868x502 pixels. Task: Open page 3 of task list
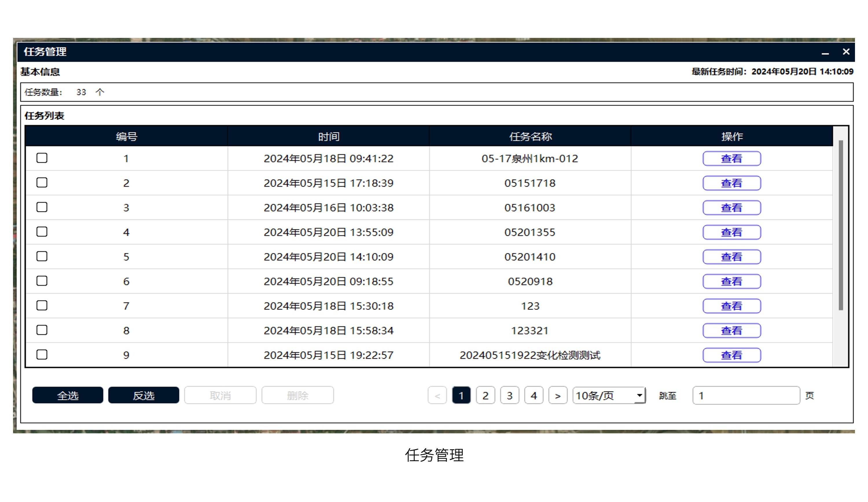click(510, 396)
